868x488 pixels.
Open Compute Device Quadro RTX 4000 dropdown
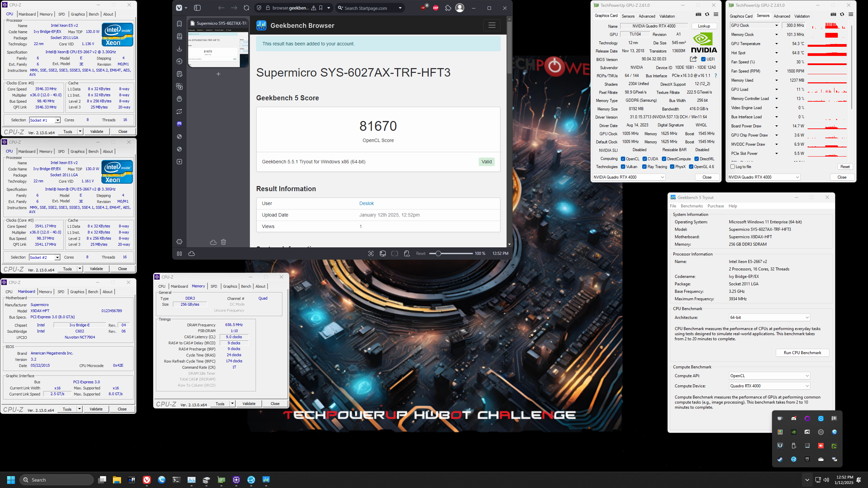point(769,386)
